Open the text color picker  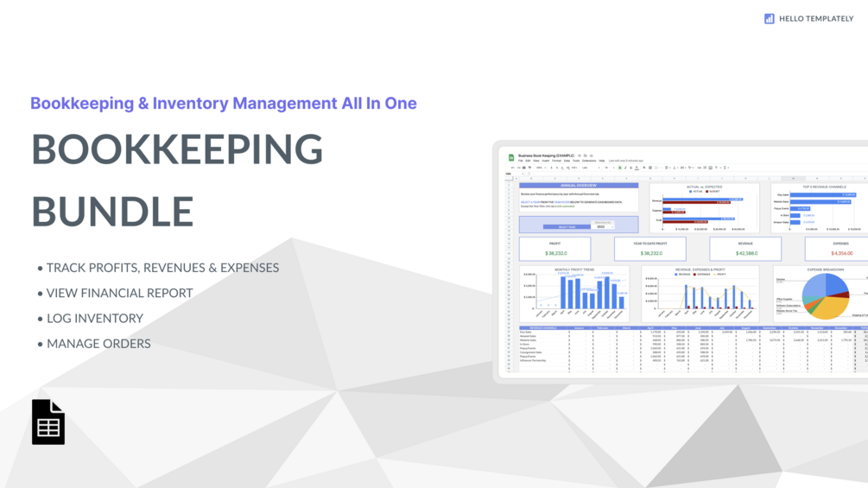[637, 168]
